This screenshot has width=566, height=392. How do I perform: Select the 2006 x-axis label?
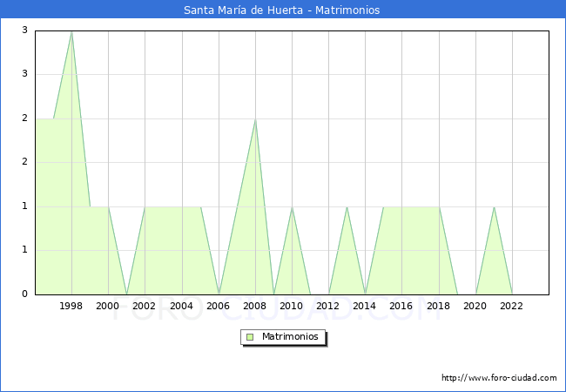tap(218, 306)
